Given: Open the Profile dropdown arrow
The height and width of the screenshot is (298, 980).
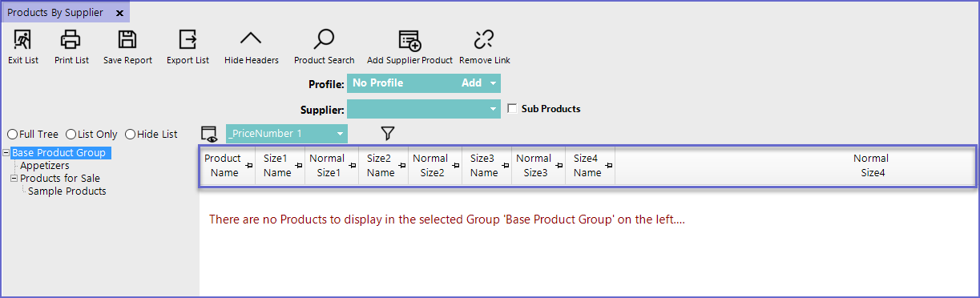Looking at the screenshot, I should [x=494, y=83].
